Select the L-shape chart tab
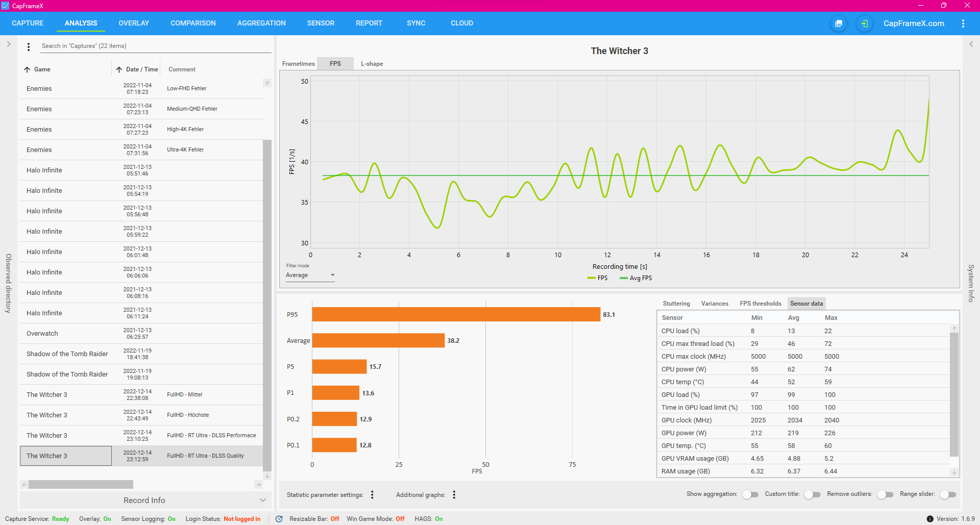 click(x=372, y=64)
